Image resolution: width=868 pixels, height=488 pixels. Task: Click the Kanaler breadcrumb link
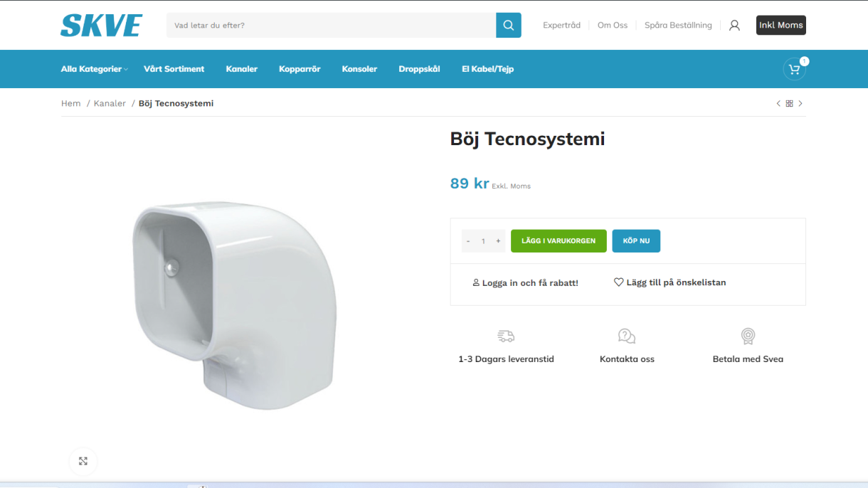(x=110, y=104)
